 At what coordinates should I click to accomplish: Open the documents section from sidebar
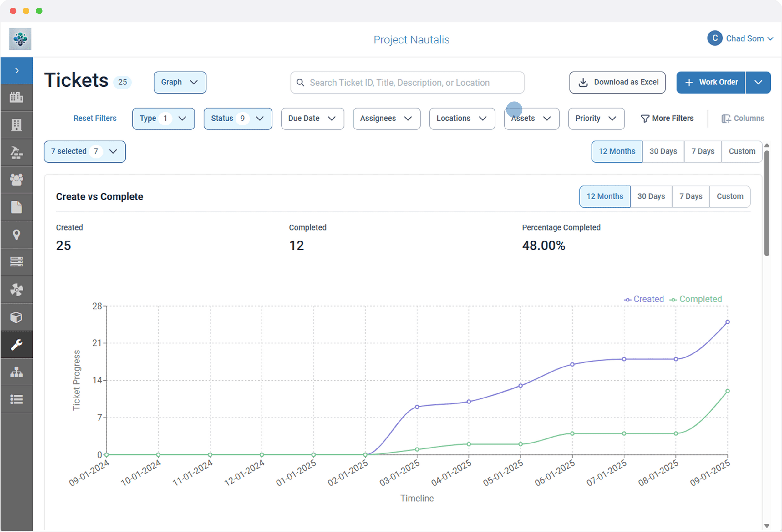coord(17,207)
